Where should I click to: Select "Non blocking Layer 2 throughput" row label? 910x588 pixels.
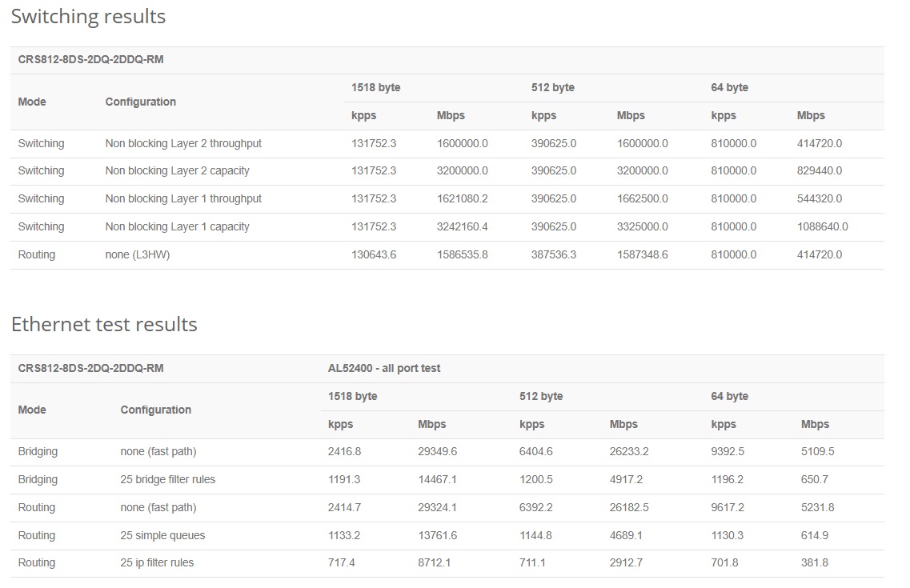(183, 143)
